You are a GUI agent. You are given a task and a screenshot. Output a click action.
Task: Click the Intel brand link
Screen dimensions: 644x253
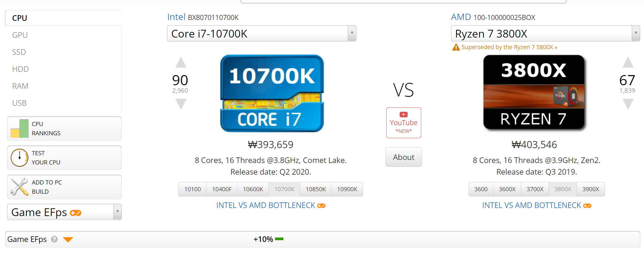click(x=176, y=17)
